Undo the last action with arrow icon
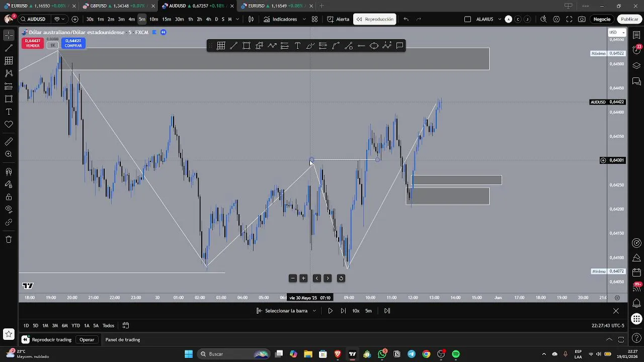The image size is (644, 362). tap(406, 19)
